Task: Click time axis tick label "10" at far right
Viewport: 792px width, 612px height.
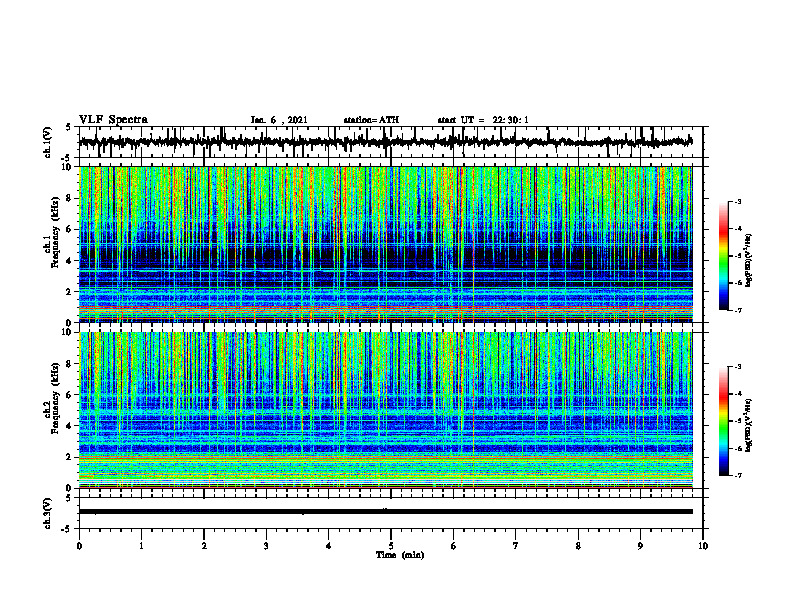Action: (703, 546)
